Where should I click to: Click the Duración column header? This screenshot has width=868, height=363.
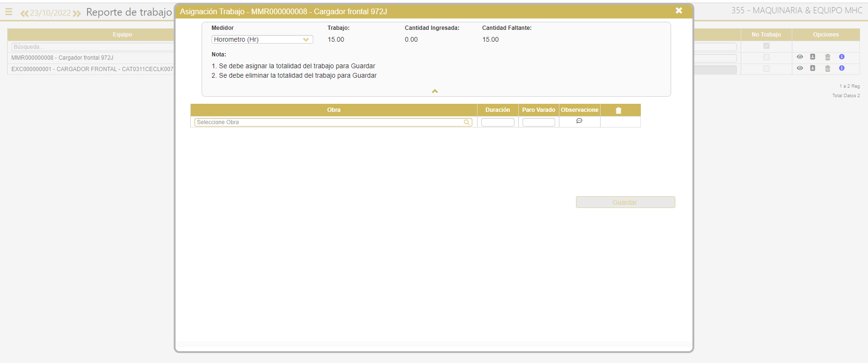coord(498,110)
